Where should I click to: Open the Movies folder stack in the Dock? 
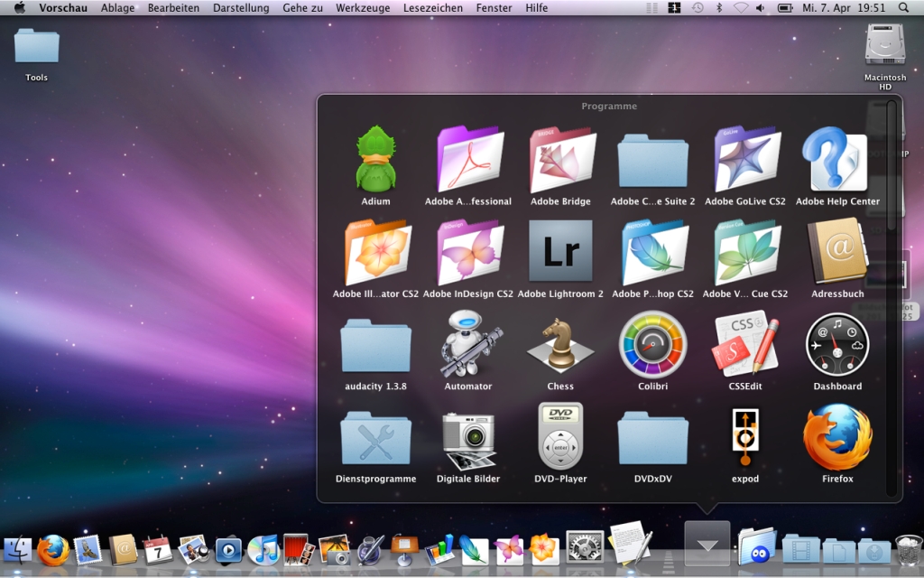800,548
